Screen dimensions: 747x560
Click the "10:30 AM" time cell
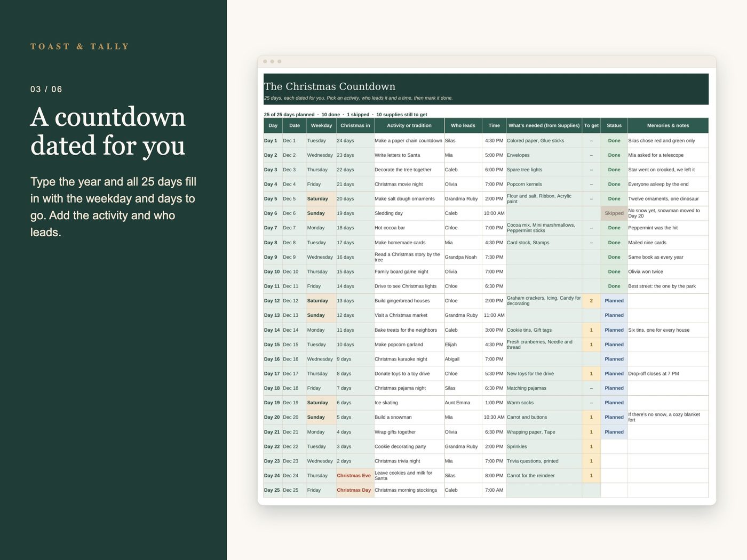pos(494,418)
